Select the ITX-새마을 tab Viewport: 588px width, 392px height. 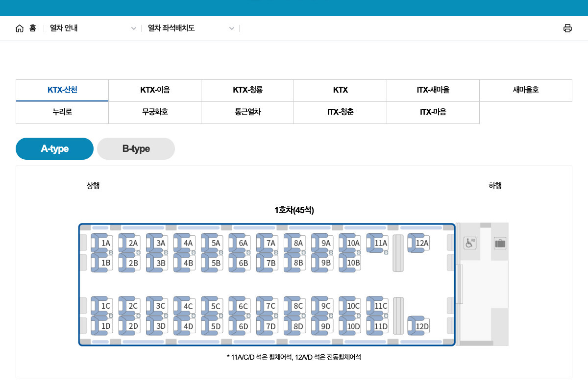point(433,90)
